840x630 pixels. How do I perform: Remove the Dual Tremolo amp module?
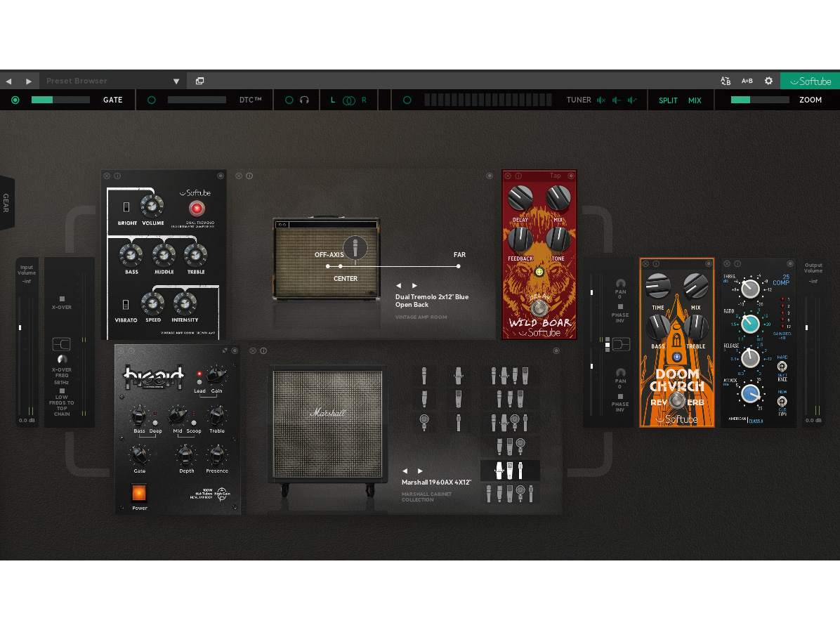pyautogui.click(x=107, y=176)
